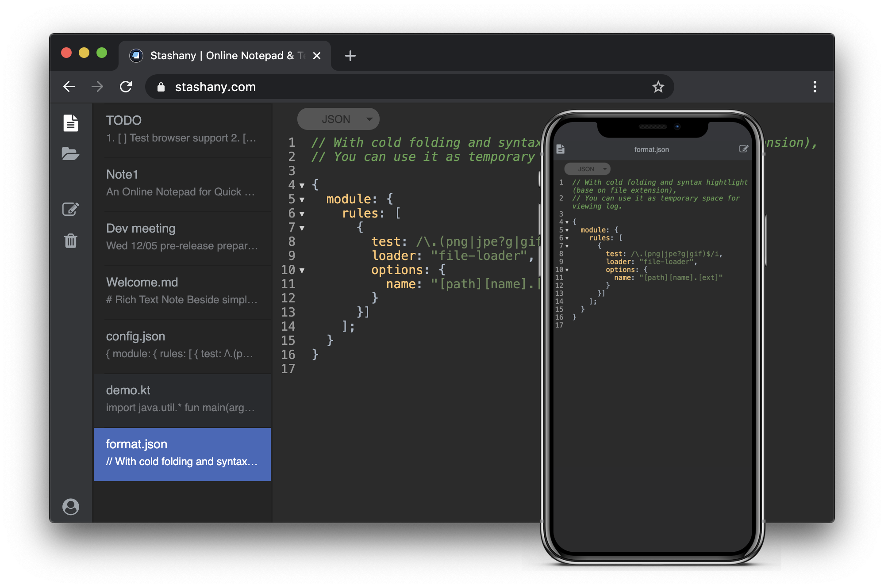This screenshot has width=884, height=588.
Task: Collapse the fold arrow on line 10
Action: pos(302,271)
